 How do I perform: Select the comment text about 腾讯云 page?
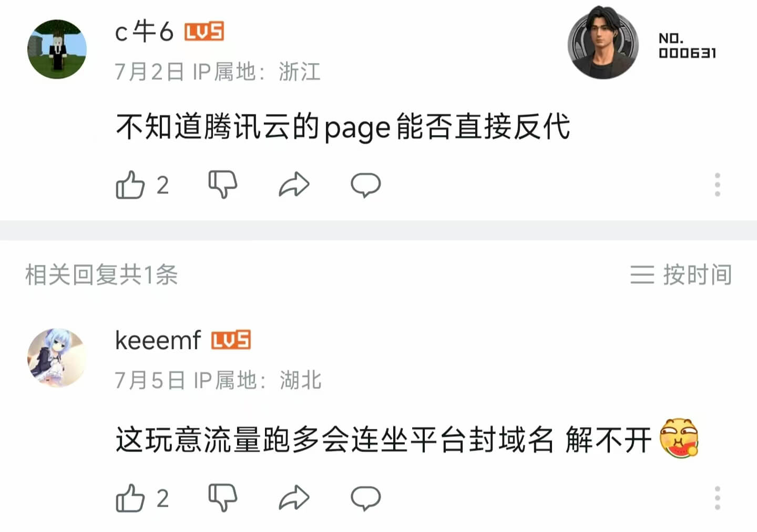343,127
